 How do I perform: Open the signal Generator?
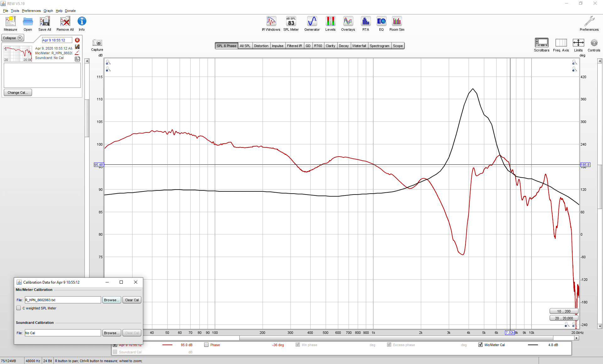(312, 24)
